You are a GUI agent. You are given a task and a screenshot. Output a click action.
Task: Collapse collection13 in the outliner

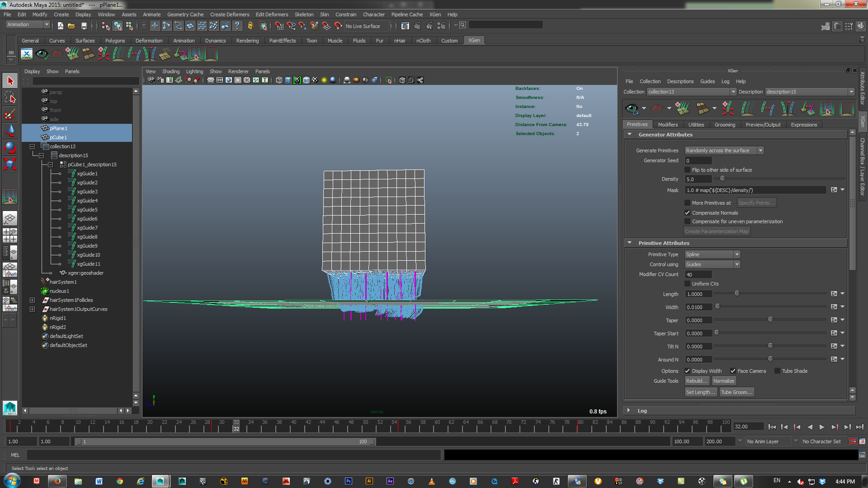click(32, 146)
